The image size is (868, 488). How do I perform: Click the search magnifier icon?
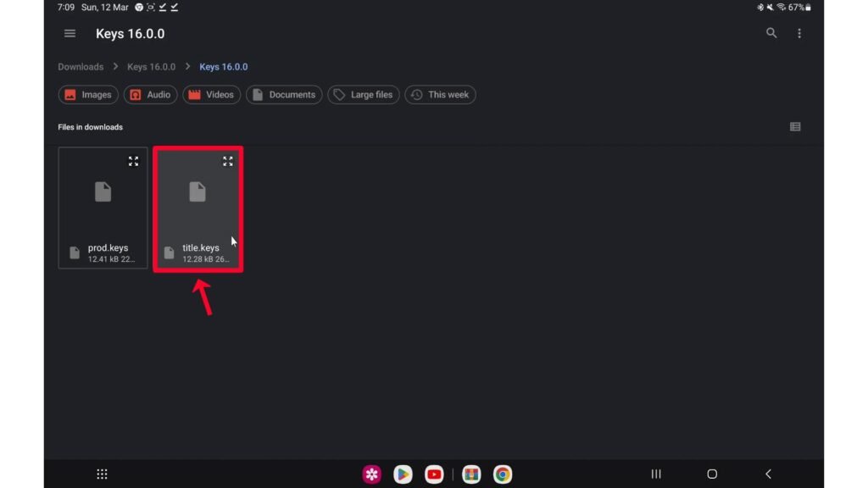click(771, 34)
